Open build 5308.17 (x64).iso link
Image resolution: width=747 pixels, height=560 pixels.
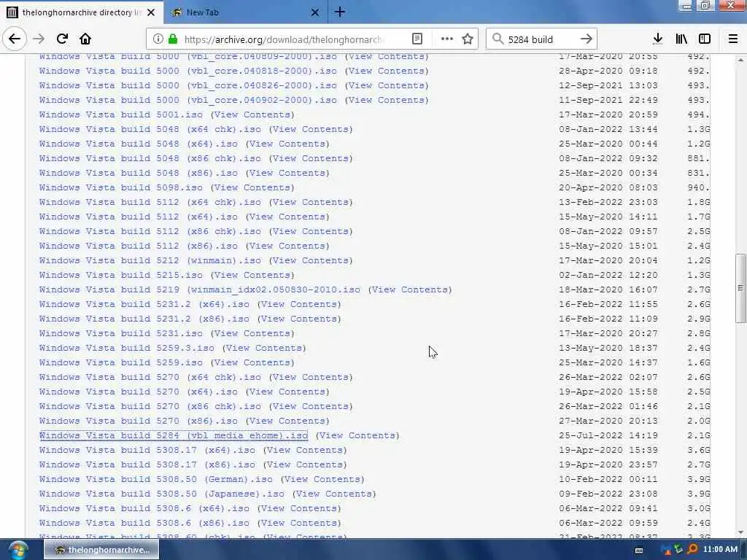pos(147,450)
